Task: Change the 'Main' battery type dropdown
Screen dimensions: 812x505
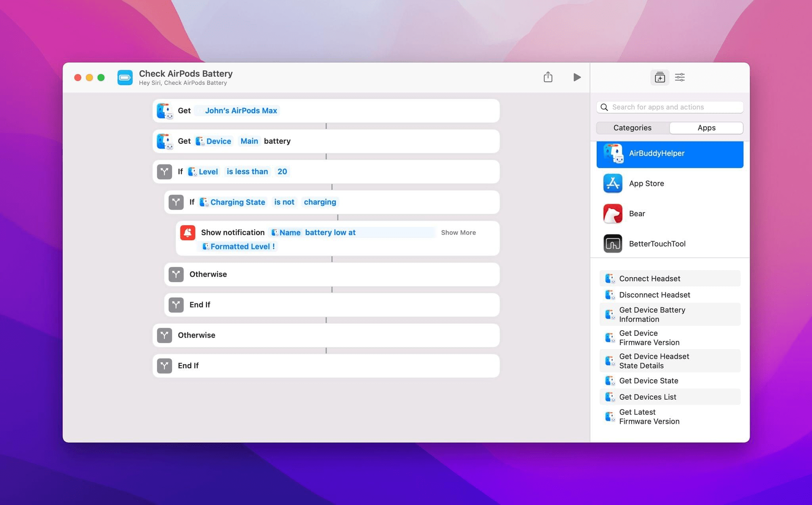Action: pos(249,141)
